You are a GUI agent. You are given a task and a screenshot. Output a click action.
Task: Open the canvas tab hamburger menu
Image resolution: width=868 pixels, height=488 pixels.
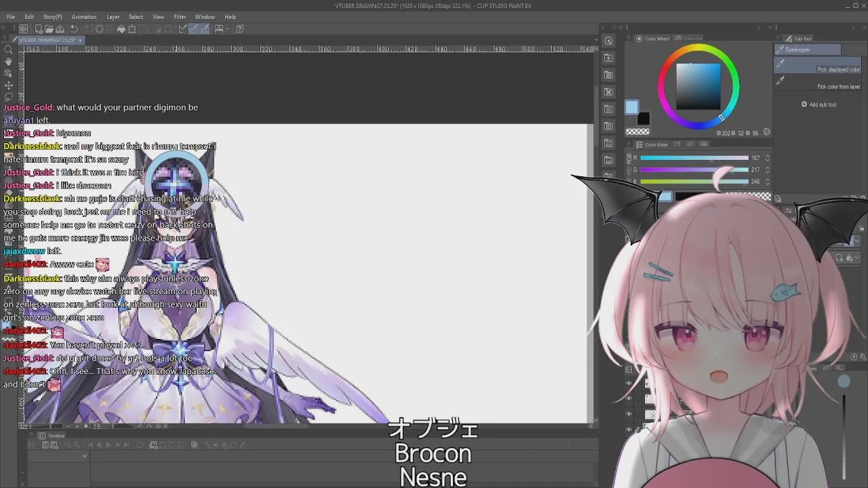(4, 37)
